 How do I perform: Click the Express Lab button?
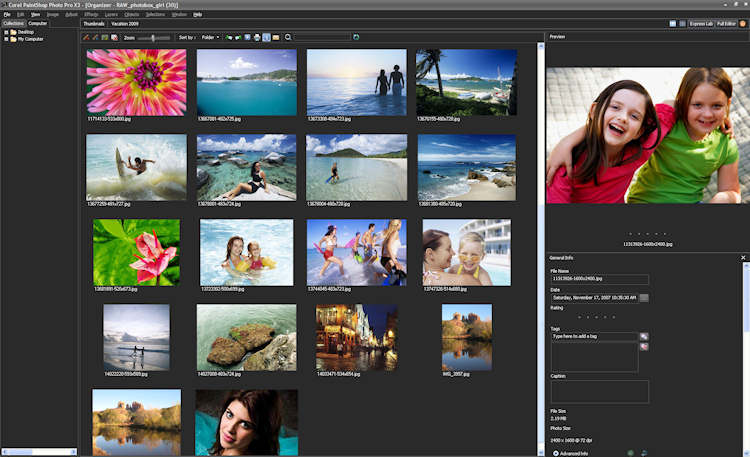pyautogui.click(x=701, y=23)
